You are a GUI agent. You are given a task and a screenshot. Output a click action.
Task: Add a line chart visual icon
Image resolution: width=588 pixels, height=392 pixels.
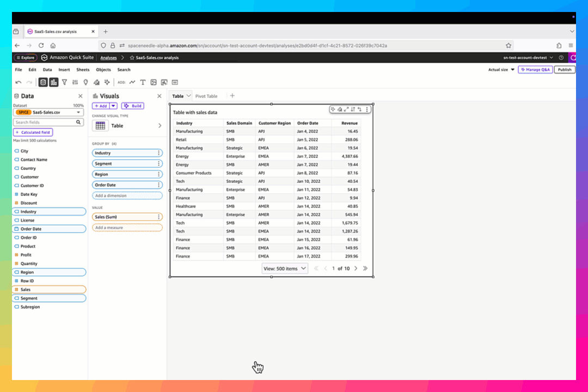click(132, 82)
